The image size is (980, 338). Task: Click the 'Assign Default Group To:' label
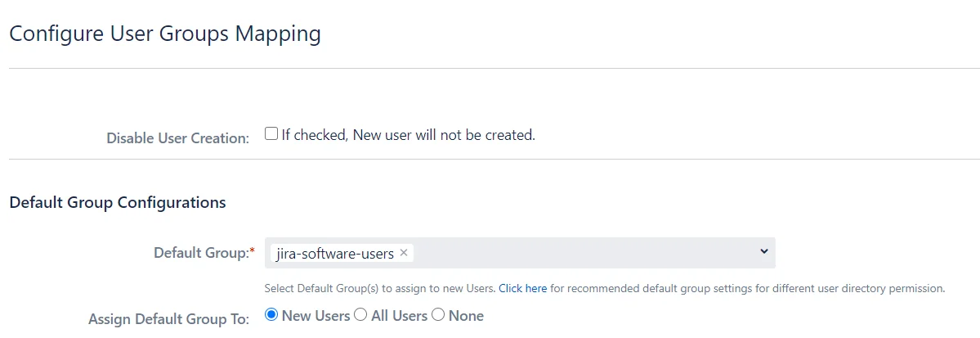point(168,319)
